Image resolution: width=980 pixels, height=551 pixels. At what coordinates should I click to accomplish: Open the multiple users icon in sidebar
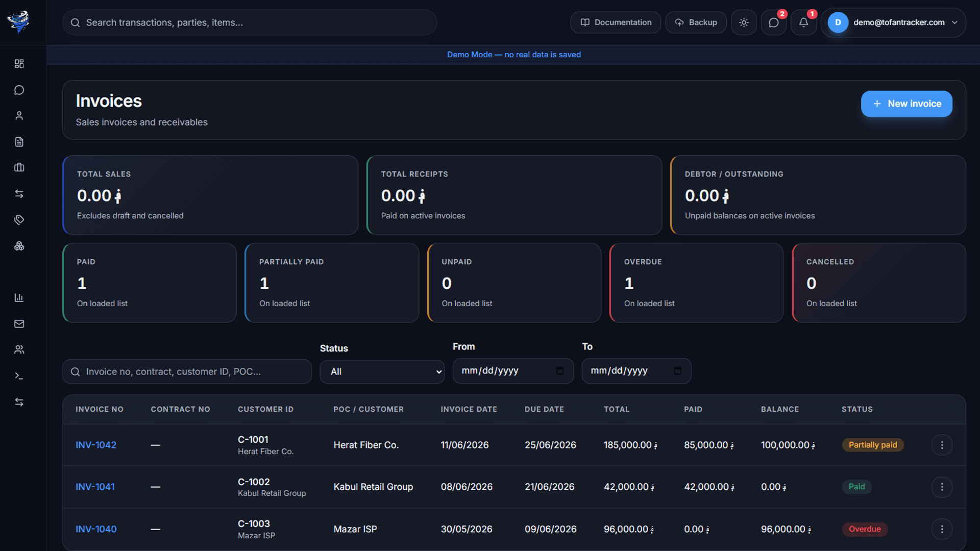(19, 349)
